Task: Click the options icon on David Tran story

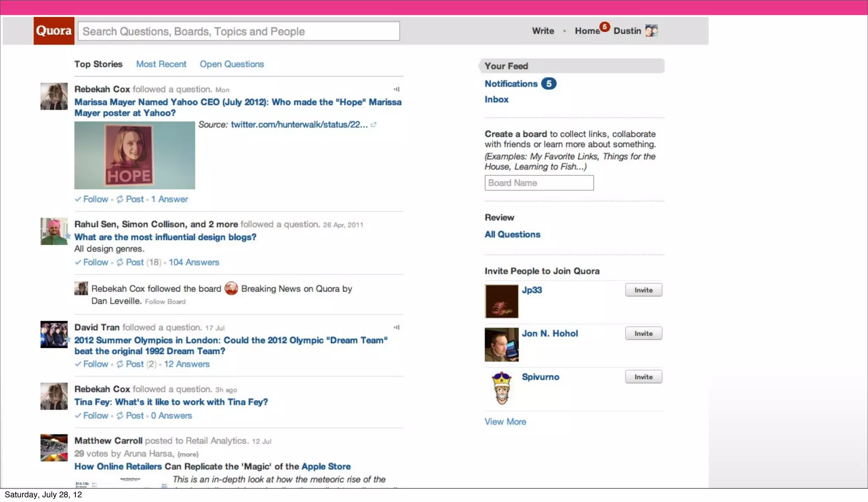Action: 396,327
